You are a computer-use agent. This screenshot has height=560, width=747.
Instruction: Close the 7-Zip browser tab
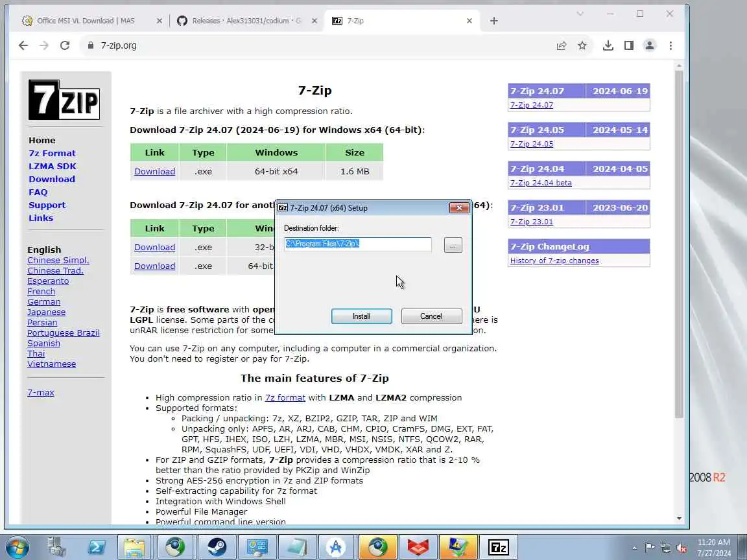pos(469,21)
